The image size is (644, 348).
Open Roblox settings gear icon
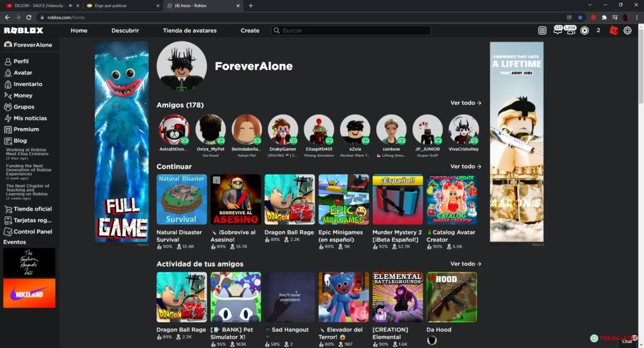pos(627,31)
